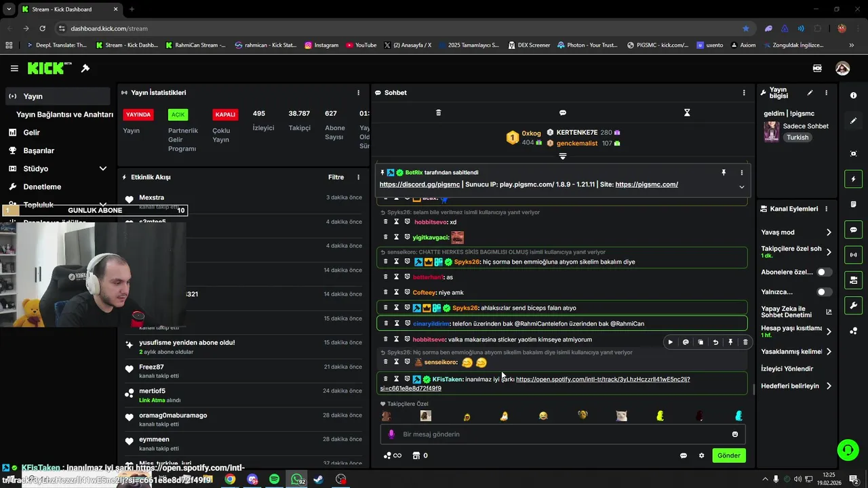
Task: Delete Cofteey's message with its trash icon
Action: (386, 293)
